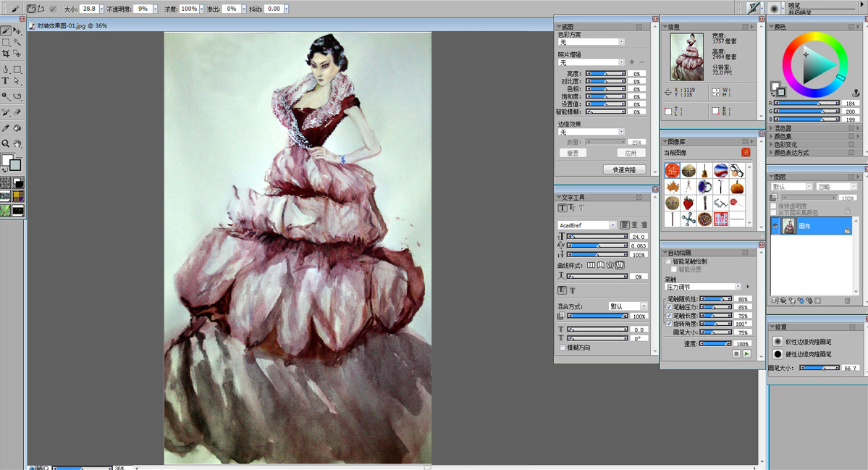
Task: Click the clone color stamp icon by color wheel
Action: 856,93
